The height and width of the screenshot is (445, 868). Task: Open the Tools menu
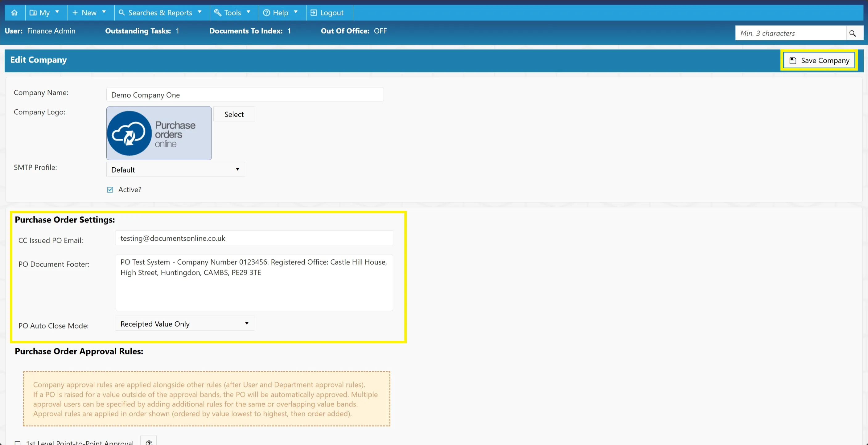234,13
